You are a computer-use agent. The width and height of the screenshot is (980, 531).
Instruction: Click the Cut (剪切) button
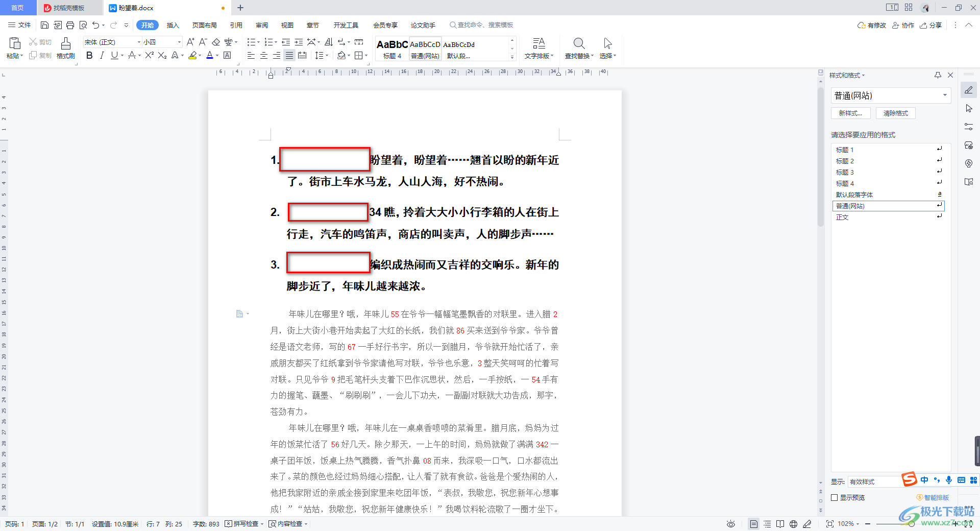pyautogui.click(x=40, y=42)
